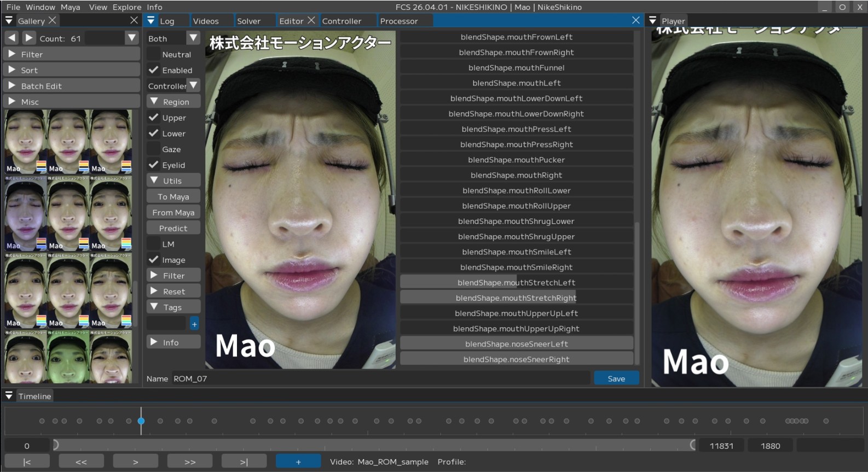This screenshot has height=472, width=868.
Task: Enable the Gaze region checkbox
Action: (154, 149)
